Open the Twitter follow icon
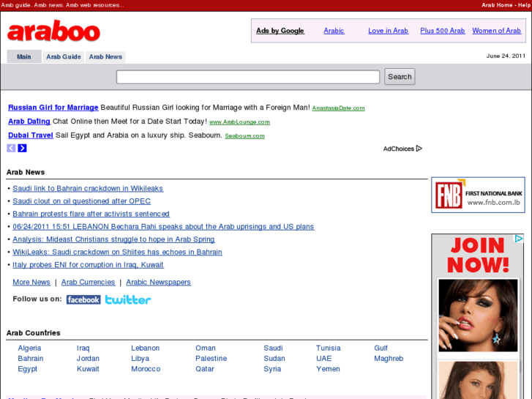 click(128, 299)
